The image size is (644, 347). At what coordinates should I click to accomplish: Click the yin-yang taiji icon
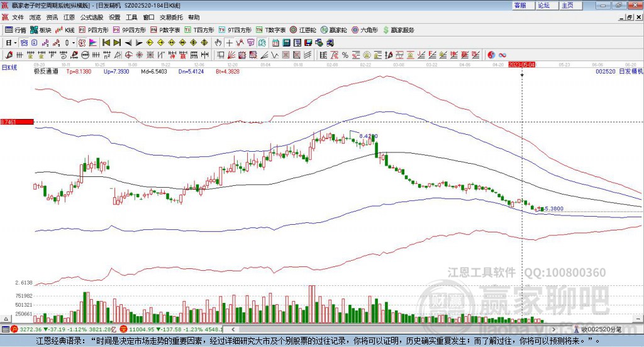tap(491, 55)
